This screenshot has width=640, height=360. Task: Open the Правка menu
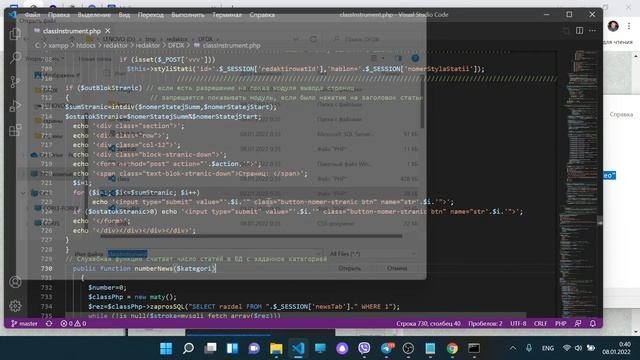coord(59,15)
